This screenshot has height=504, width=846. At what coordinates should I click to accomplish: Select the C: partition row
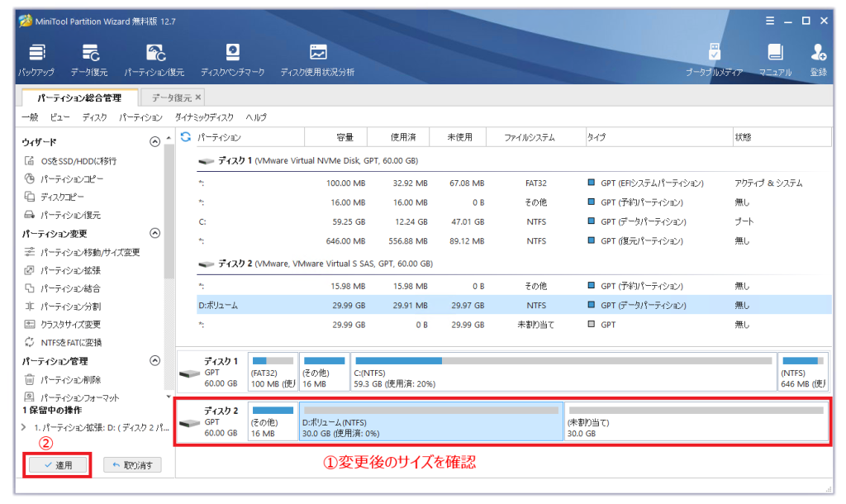pos(514,221)
